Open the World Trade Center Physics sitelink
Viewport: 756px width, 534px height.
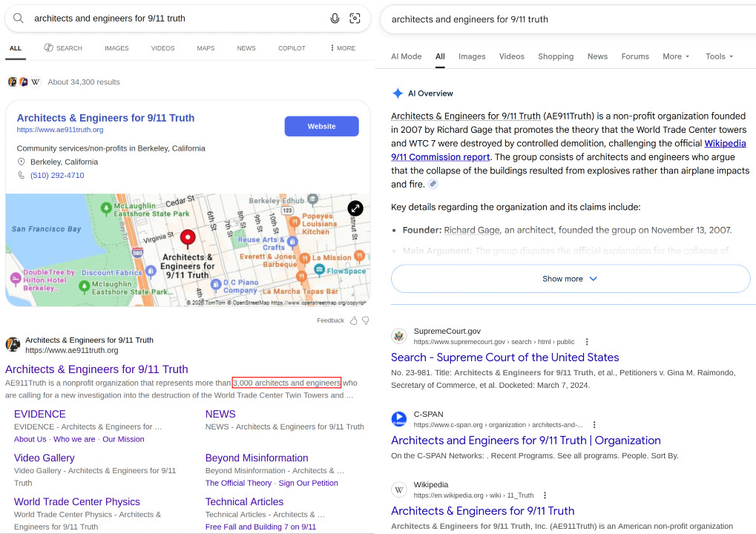[x=77, y=501]
